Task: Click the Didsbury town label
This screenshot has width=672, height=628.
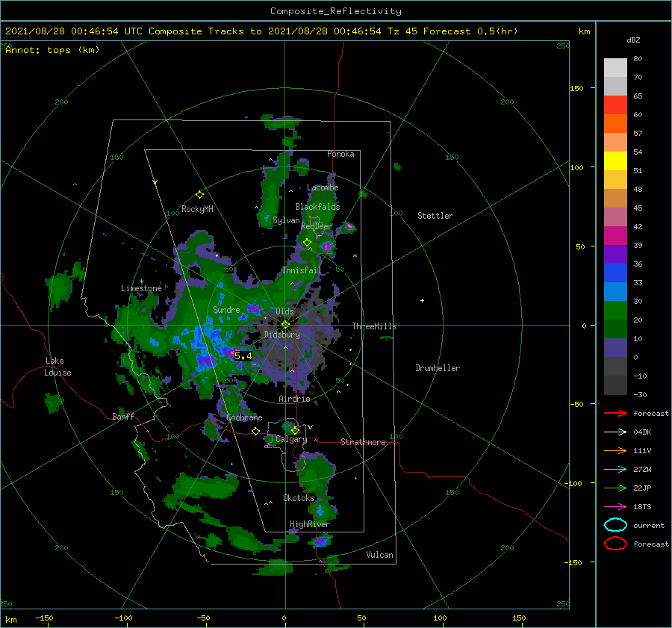Action: [281, 335]
